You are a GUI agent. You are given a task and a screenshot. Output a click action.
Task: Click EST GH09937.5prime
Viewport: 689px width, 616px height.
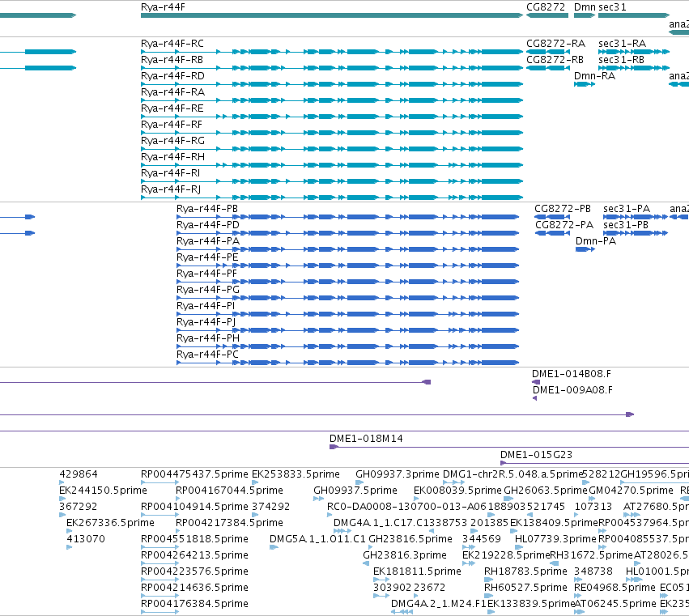coord(355,491)
